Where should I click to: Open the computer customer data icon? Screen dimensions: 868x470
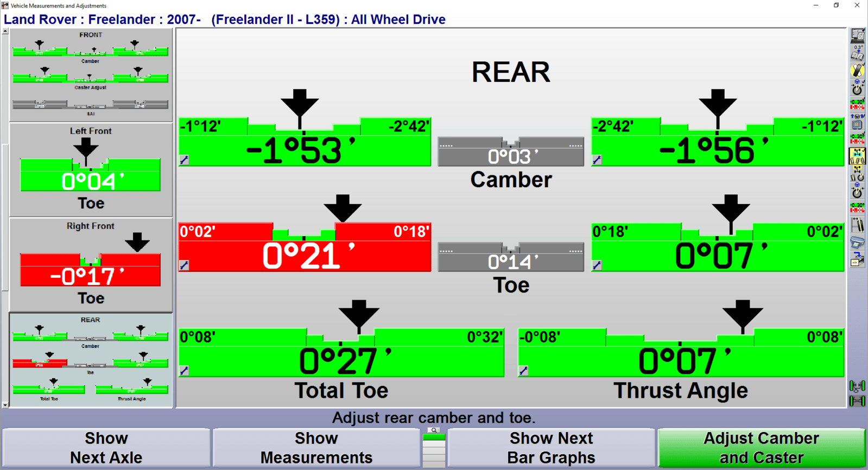pos(857,36)
